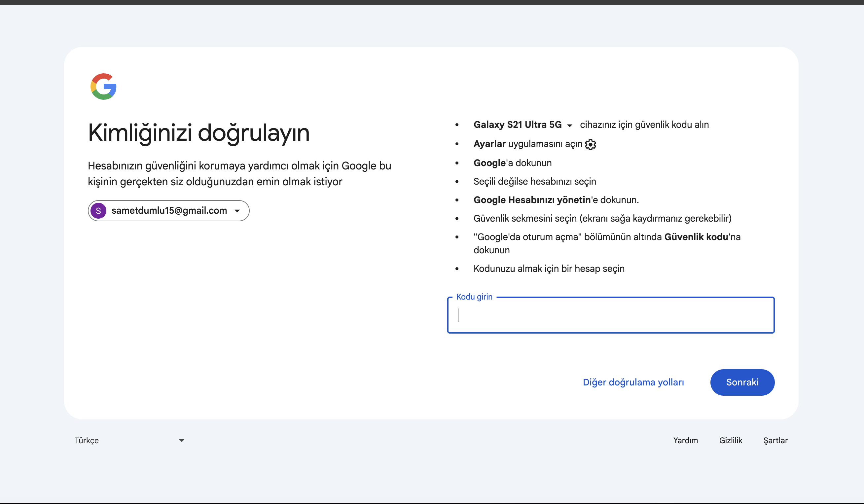Click the "Güvenlik sekmesini seçin" instruction
Screen dimensions: 864x504
click(x=602, y=218)
